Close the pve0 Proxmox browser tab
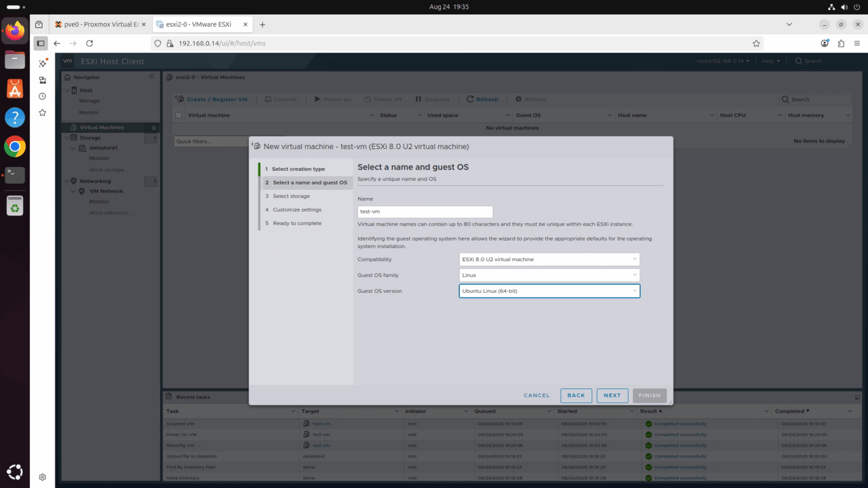Image resolution: width=868 pixels, height=488 pixels. [x=143, y=24]
